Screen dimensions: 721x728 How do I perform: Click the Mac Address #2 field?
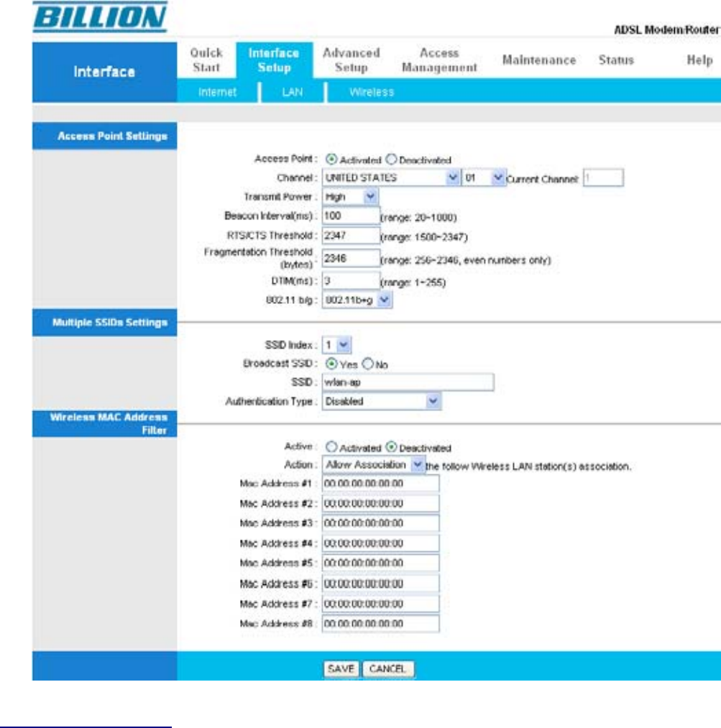point(381,503)
